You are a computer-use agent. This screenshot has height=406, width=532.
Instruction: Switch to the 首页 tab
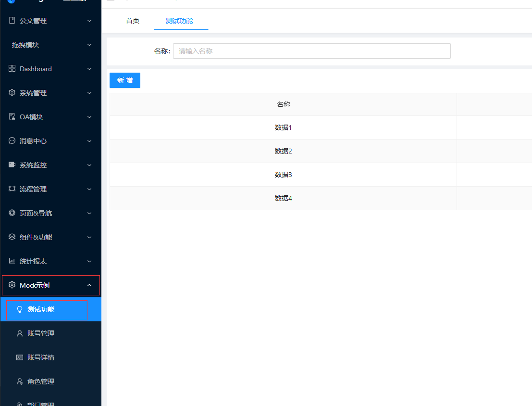pyautogui.click(x=133, y=21)
